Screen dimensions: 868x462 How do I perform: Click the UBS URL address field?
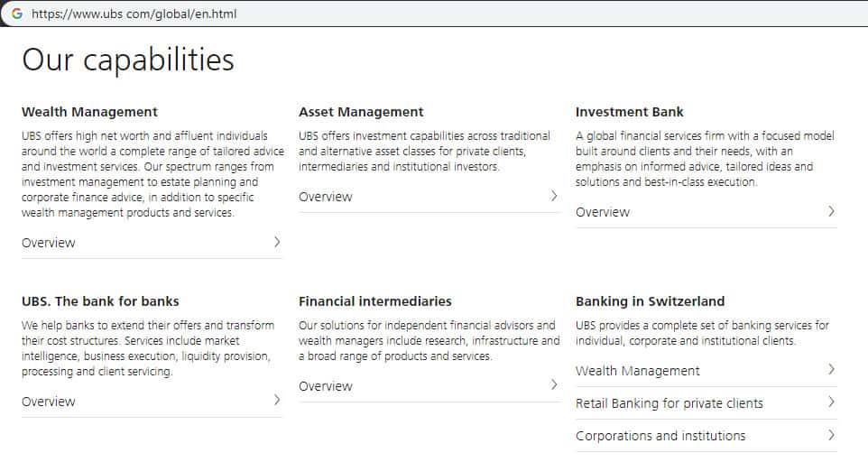pos(134,14)
